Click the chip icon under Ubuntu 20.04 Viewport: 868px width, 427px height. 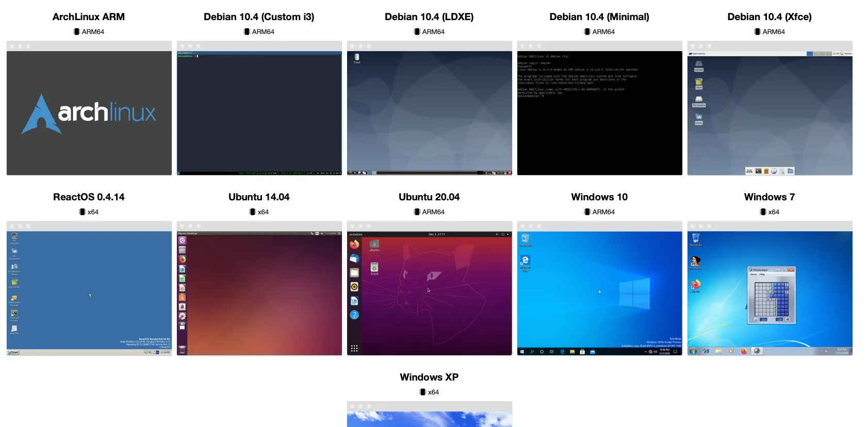(417, 212)
